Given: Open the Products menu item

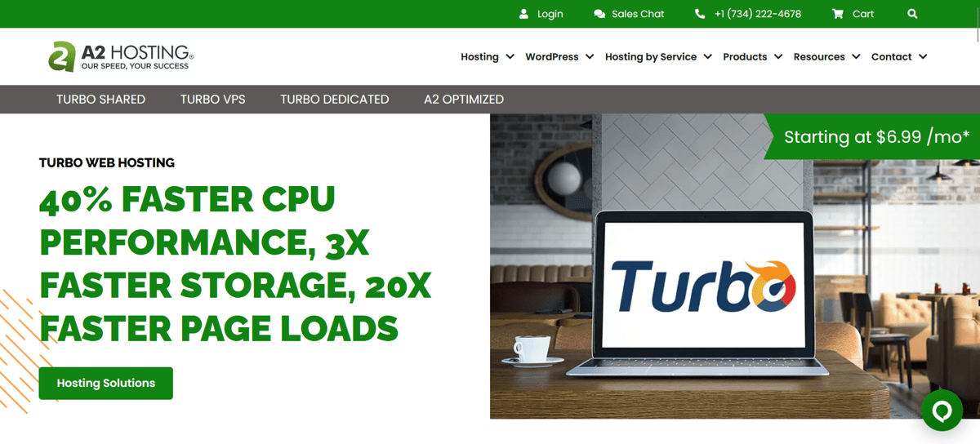Looking at the screenshot, I should [x=745, y=57].
